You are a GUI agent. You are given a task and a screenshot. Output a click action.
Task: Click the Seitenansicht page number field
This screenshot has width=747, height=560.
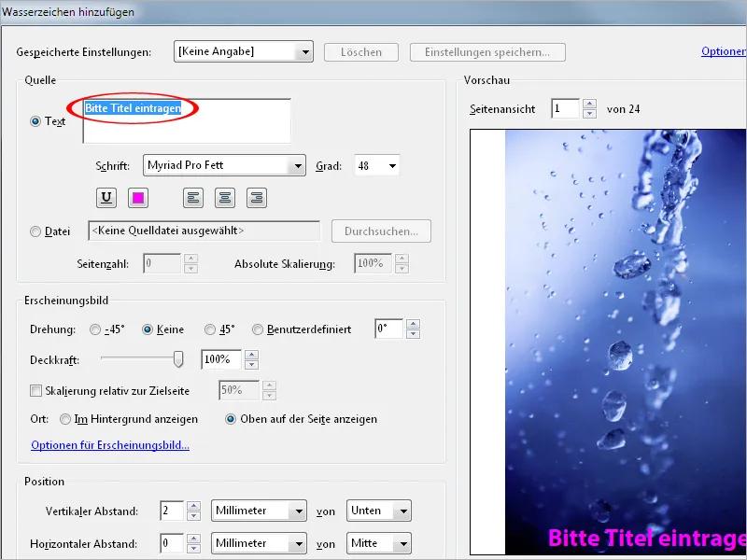click(x=565, y=108)
